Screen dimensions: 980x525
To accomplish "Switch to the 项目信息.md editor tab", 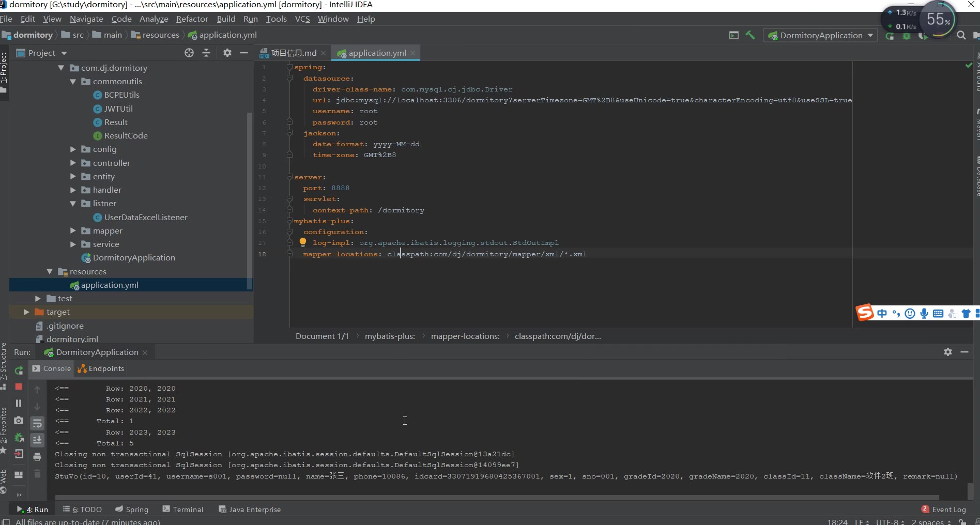I will [x=293, y=53].
